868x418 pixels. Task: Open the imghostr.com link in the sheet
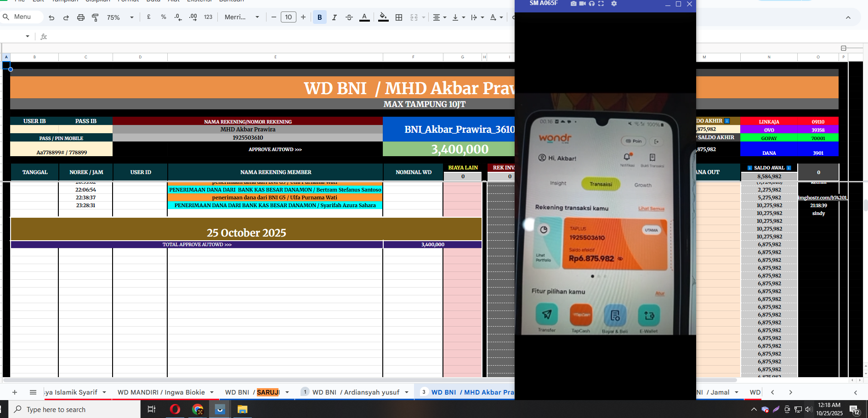822,198
